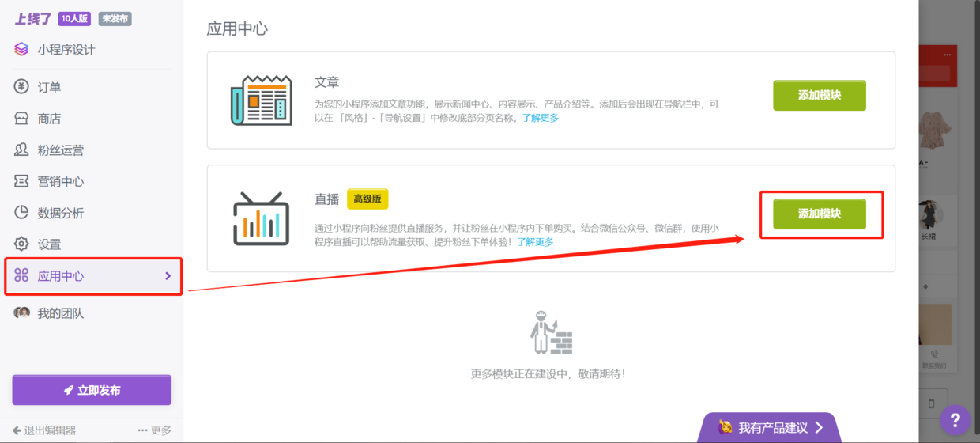Click 退出编辑器 to exit editor
The image size is (980, 443).
(44, 430)
